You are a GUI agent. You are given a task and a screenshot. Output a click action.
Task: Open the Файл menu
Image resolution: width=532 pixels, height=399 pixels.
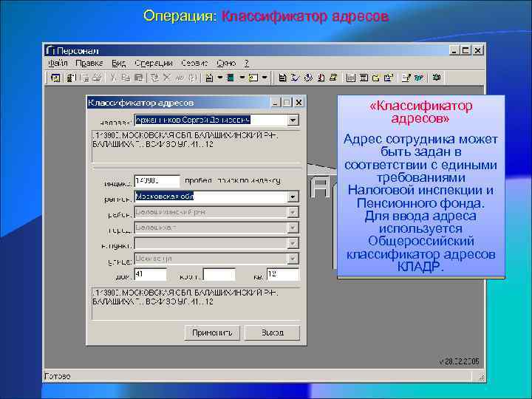[x=58, y=64]
